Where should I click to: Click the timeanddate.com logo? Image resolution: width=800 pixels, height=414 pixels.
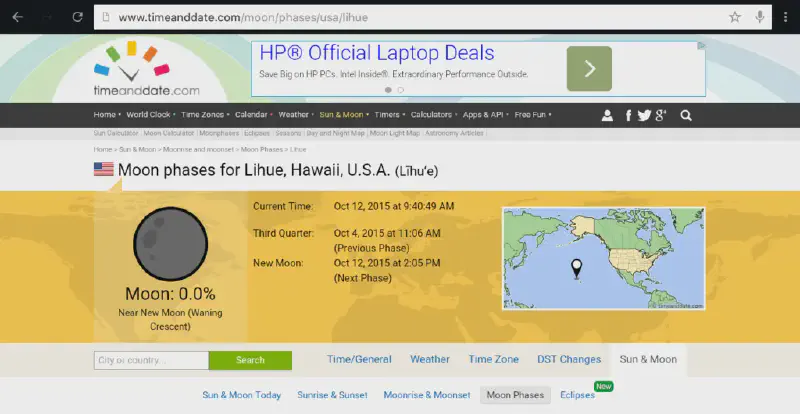tap(139, 70)
